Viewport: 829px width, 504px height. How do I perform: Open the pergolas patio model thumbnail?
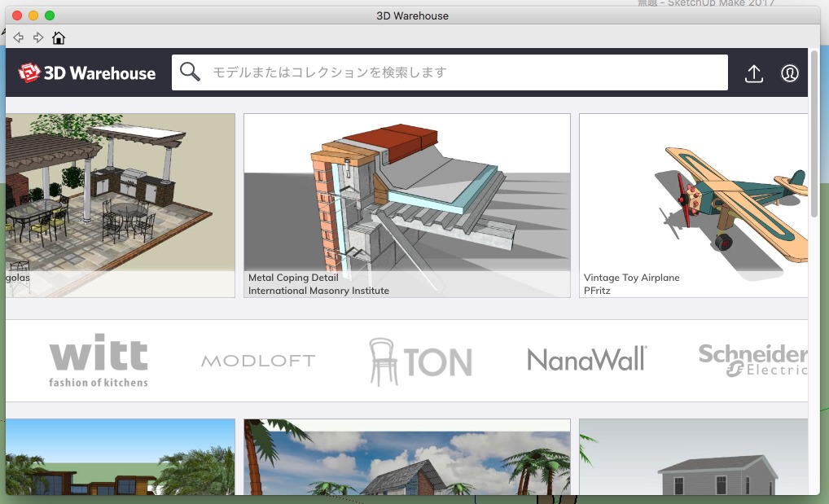121,205
